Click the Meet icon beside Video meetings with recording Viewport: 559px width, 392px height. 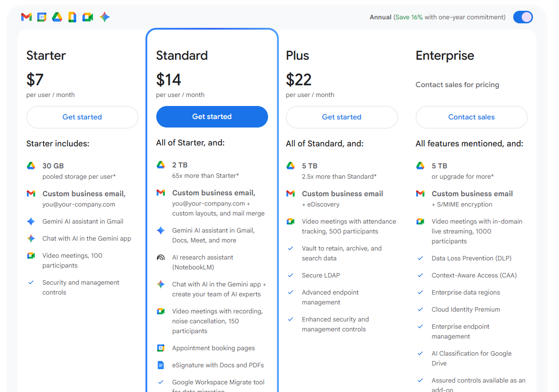pyautogui.click(x=161, y=311)
